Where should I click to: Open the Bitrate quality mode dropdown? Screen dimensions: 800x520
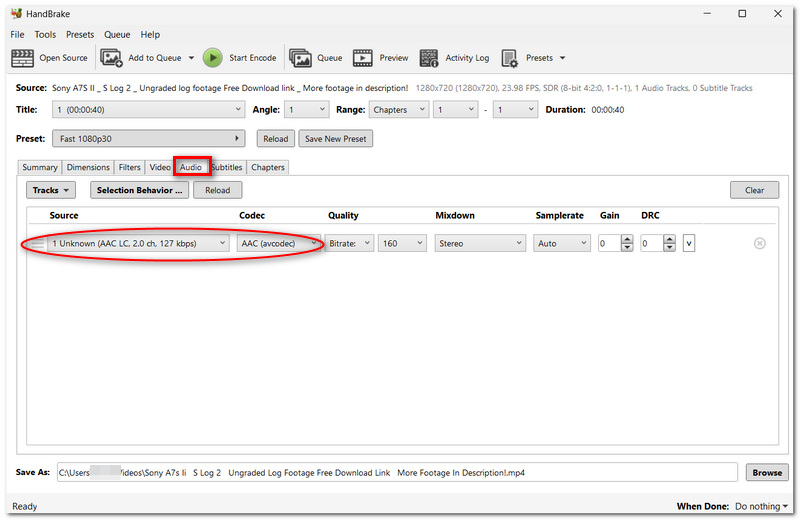pos(349,243)
